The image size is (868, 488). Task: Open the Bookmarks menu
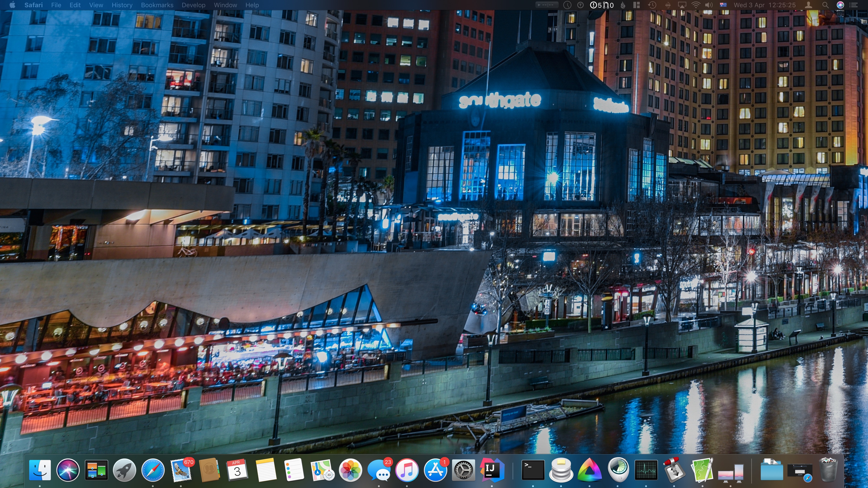pos(157,5)
